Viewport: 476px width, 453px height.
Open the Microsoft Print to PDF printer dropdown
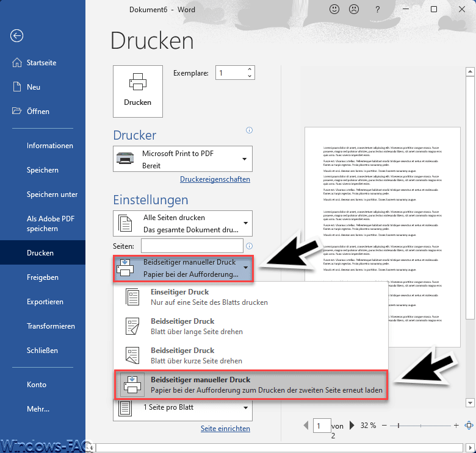(x=182, y=159)
